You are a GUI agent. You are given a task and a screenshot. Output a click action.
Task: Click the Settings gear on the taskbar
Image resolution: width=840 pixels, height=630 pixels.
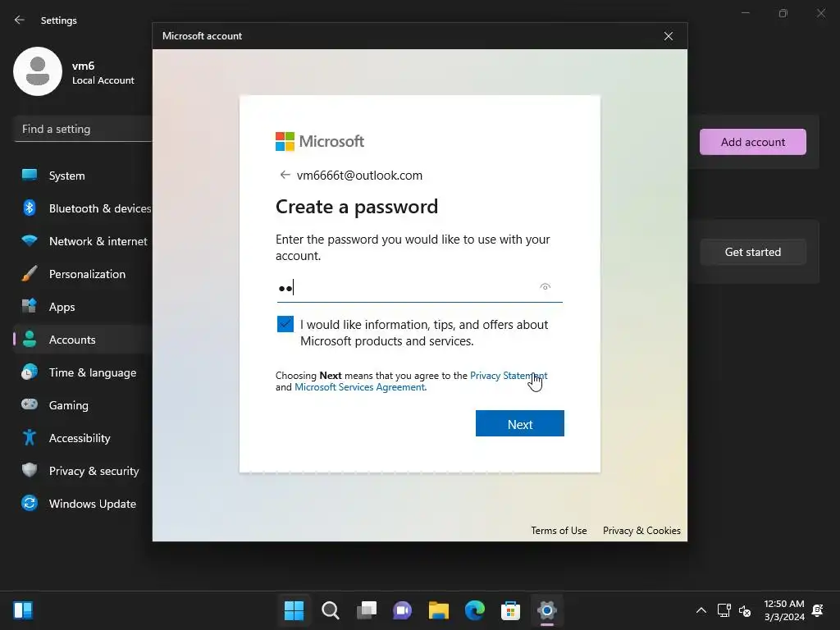click(547, 610)
